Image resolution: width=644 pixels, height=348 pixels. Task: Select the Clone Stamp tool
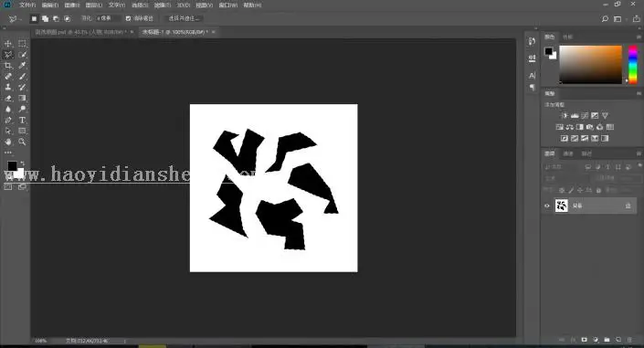[x=8, y=87]
